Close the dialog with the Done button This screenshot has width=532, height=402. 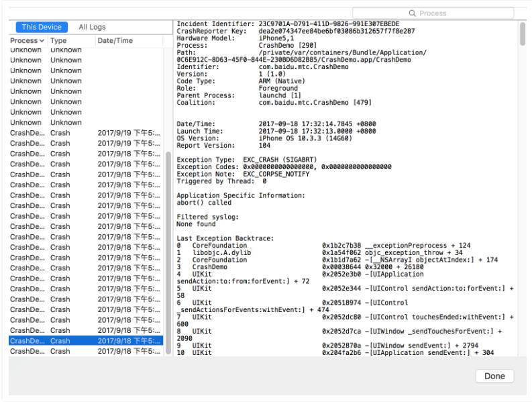coord(494,376)
